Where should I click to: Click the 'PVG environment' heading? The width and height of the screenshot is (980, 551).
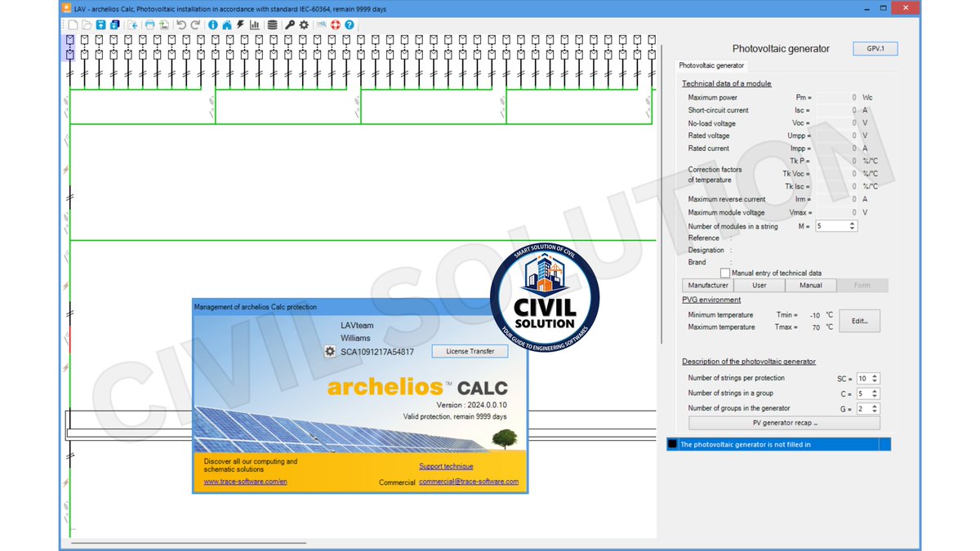pos(711,300)
